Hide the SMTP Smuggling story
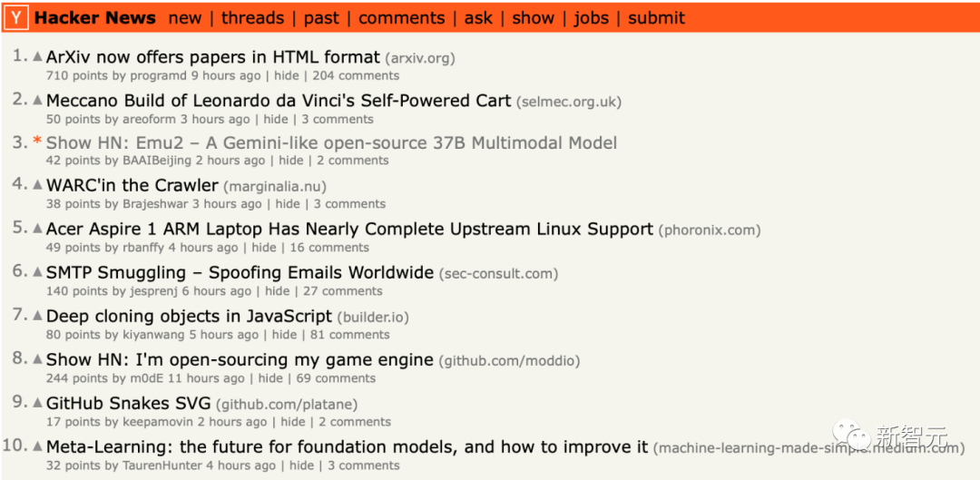This screenshot has height=480, width=980. click(278, 291)
